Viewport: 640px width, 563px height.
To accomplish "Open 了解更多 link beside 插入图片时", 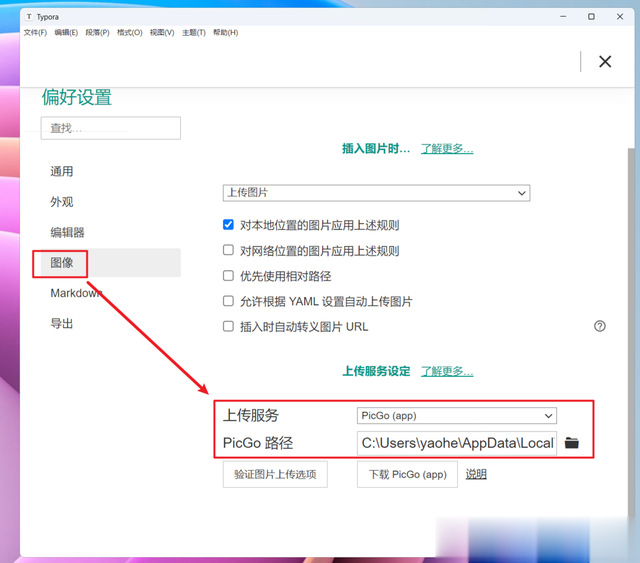I will tap(447, 149).
